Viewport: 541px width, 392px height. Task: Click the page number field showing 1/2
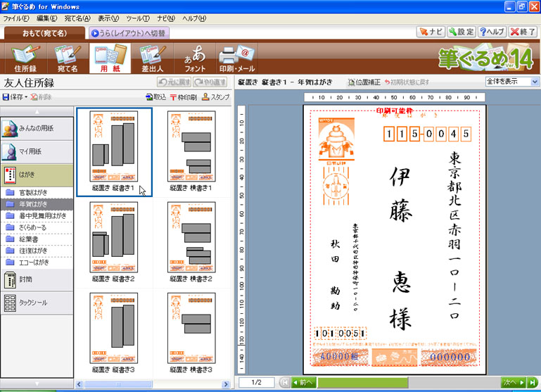tap(256, 382)
